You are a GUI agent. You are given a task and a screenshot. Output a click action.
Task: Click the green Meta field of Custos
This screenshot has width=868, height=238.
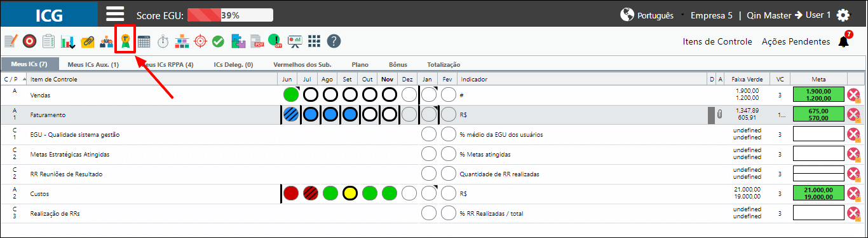(x=819, y=193)
